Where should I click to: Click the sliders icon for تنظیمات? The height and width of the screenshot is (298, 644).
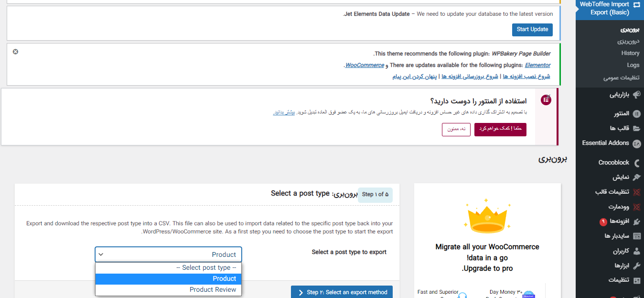[636, 280]
